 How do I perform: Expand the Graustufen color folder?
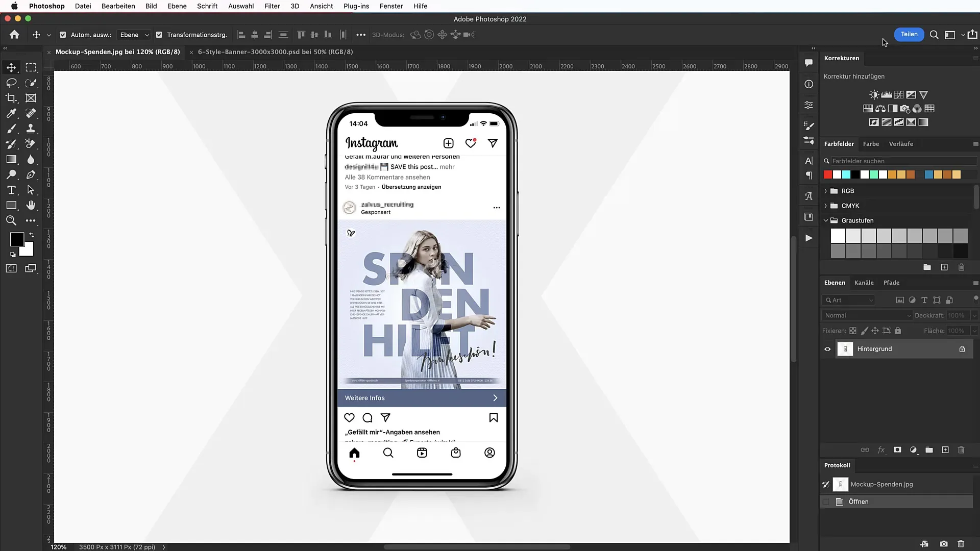click(x=825, y=220)
